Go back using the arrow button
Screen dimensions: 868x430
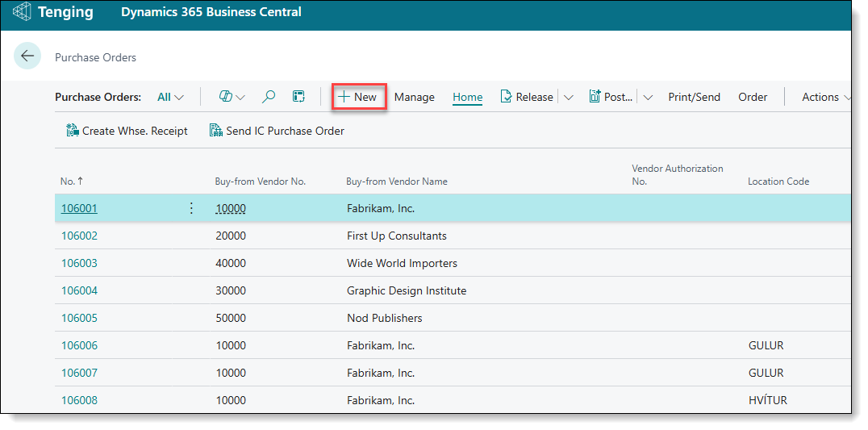tap(27, 56)
